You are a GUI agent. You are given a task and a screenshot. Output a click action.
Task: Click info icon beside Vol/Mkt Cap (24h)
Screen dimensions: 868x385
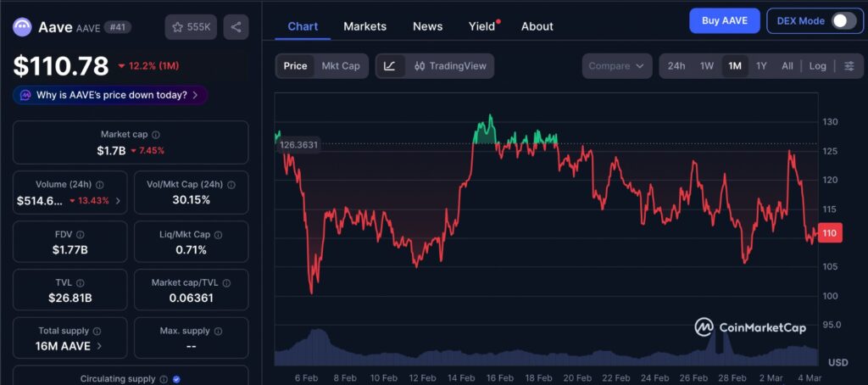pyautogui.click(x=231, y=185)
